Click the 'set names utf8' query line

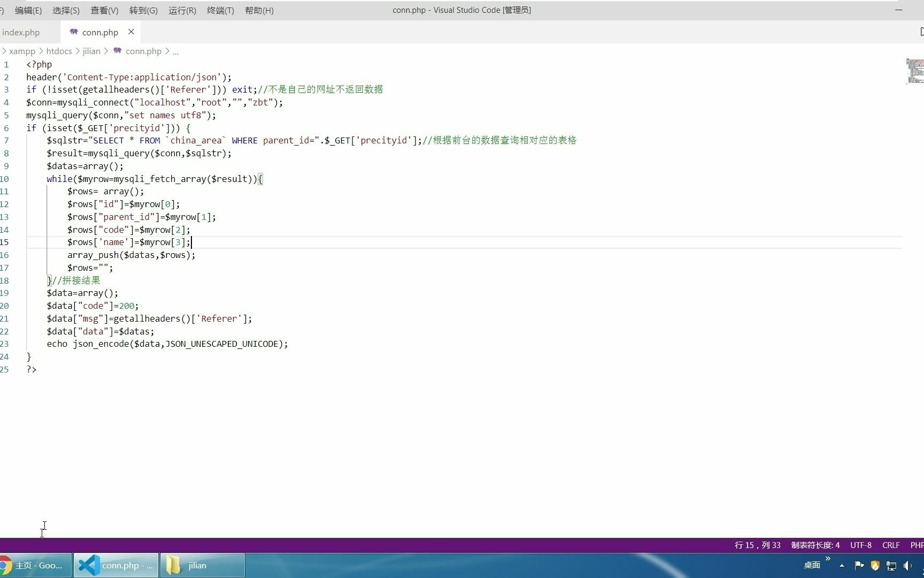point(121,115)
